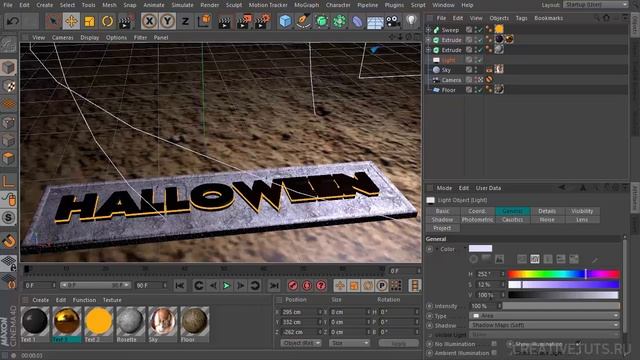Enable Ambient Illumination checkbox
Image resolution: width=640 pixels, height=360 pixels.
494,353
